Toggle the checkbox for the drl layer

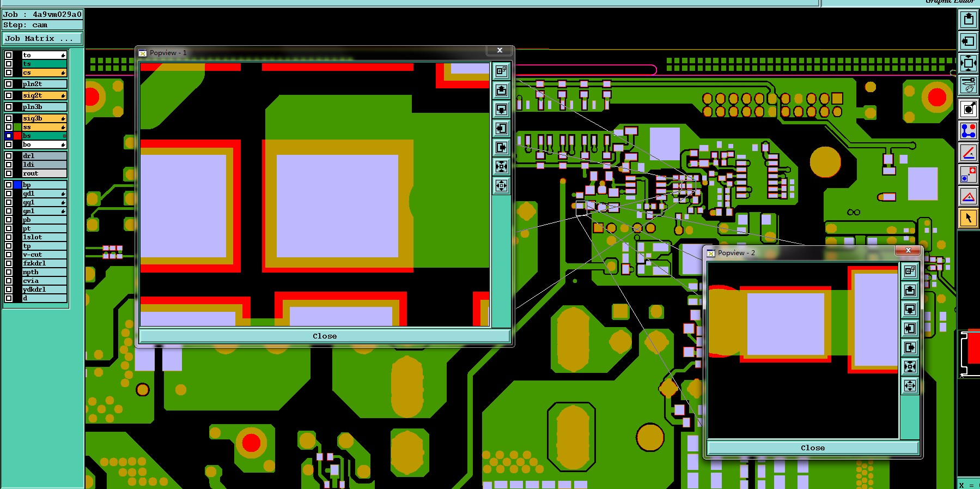pyautogui.click(x=9, y=156)
